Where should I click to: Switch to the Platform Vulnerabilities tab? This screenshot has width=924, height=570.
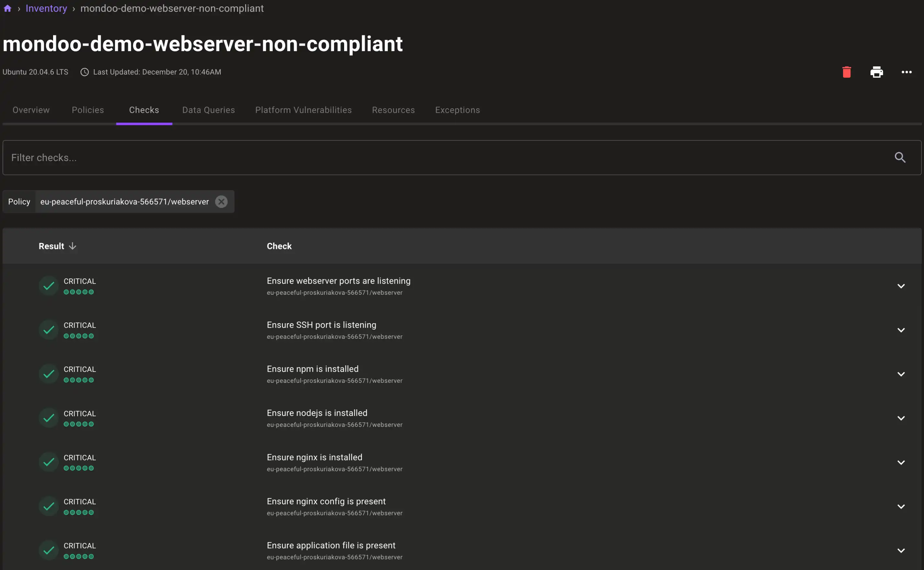coord(303,110)
